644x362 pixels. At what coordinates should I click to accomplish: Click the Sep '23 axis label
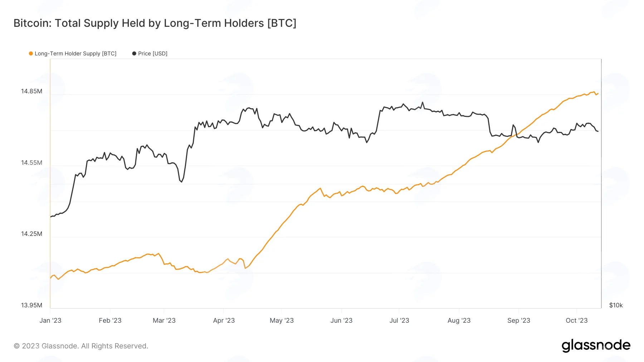[519, 321]
